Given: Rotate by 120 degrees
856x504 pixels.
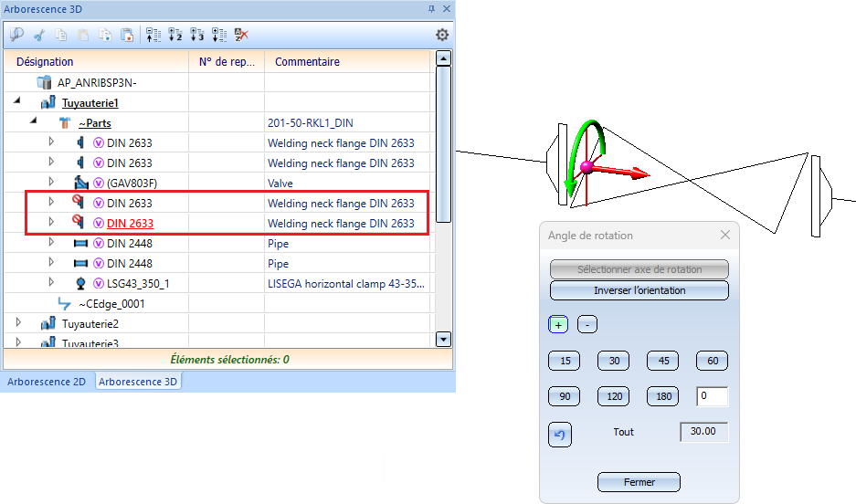Looking at the screenshot, I should 614,396.
